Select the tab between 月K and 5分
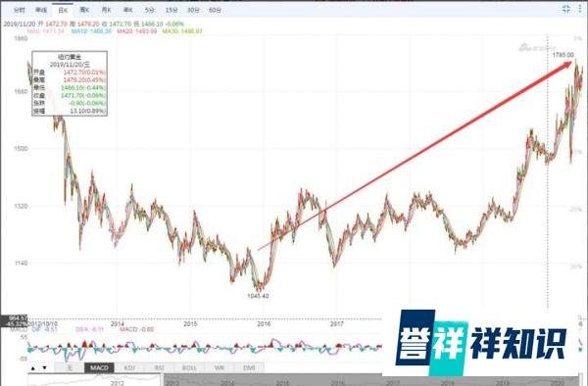This screenshot has width=588, height=386. coord(128,10)
